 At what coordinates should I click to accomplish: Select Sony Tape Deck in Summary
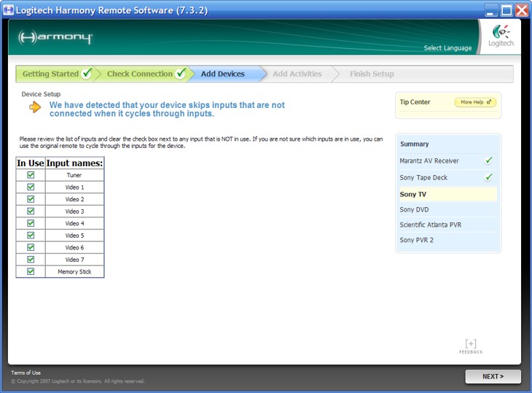click(x=423, y=177)
